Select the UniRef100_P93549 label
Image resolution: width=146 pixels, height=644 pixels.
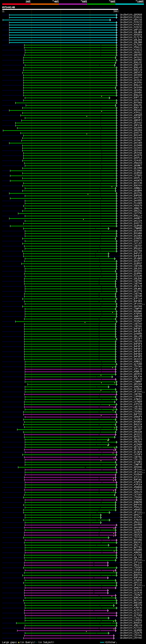(131, 475)
